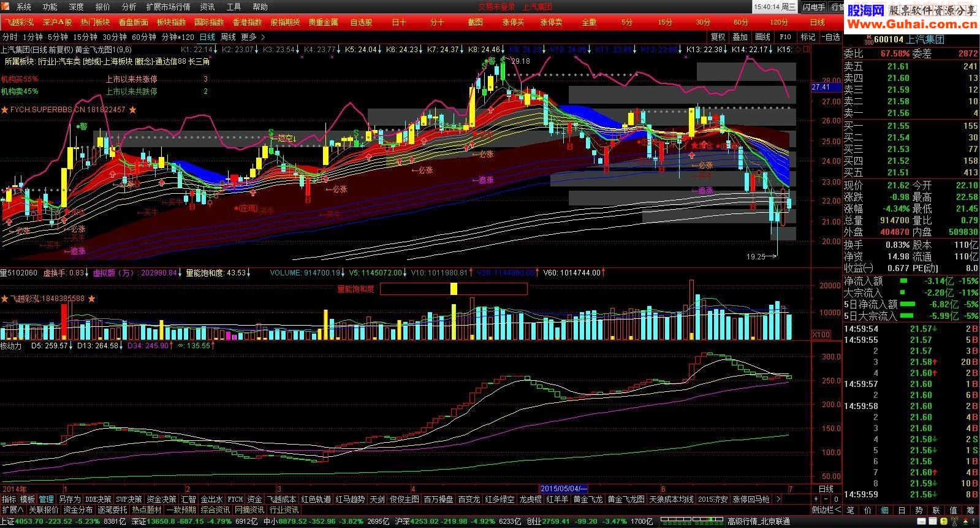The height and width of the screenshot is (528, 980).
Task: Switch the side panel to 筹 chip view
Action: [x=970, y=510]
